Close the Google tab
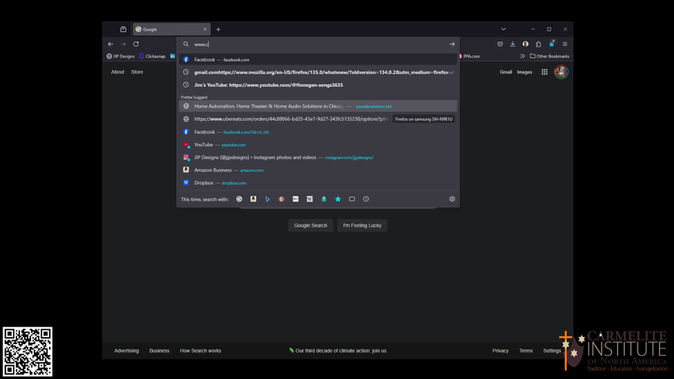 coord(205,29)
